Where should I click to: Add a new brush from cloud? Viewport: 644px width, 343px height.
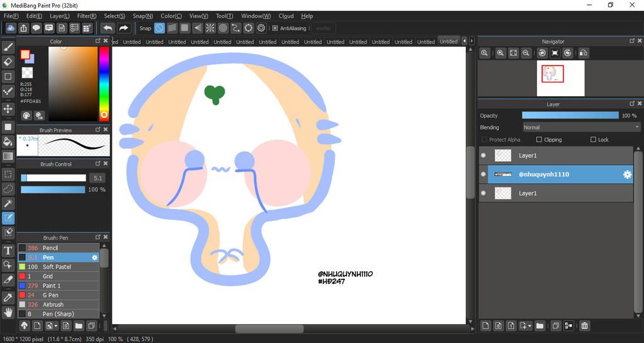(x=25, y=326)
